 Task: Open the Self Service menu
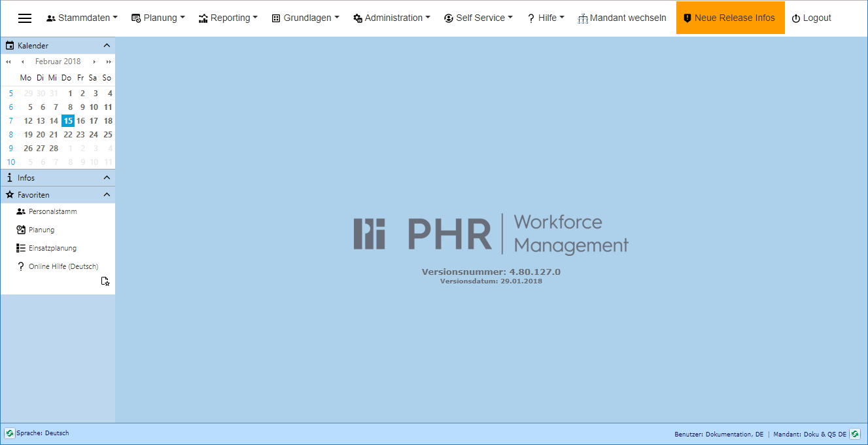click(x=478, y=18)
